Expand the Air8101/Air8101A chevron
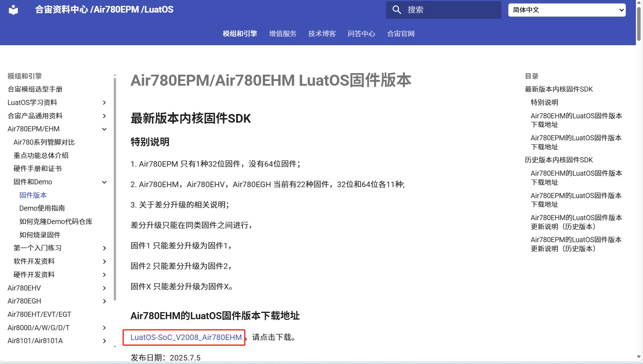Image resolution: width=643 pixels, height=364 pixels. point(104,341)
